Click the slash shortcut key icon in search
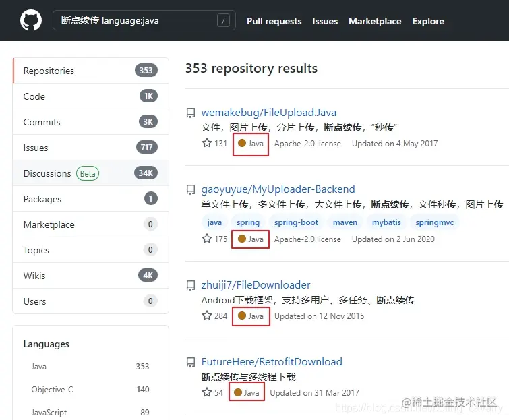 click(x=223, y=20)
